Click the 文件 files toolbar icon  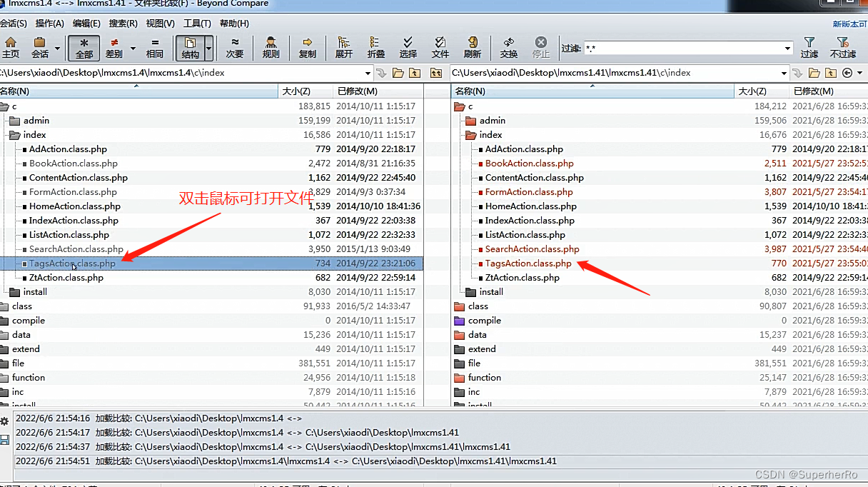click(x=440, y=47)
